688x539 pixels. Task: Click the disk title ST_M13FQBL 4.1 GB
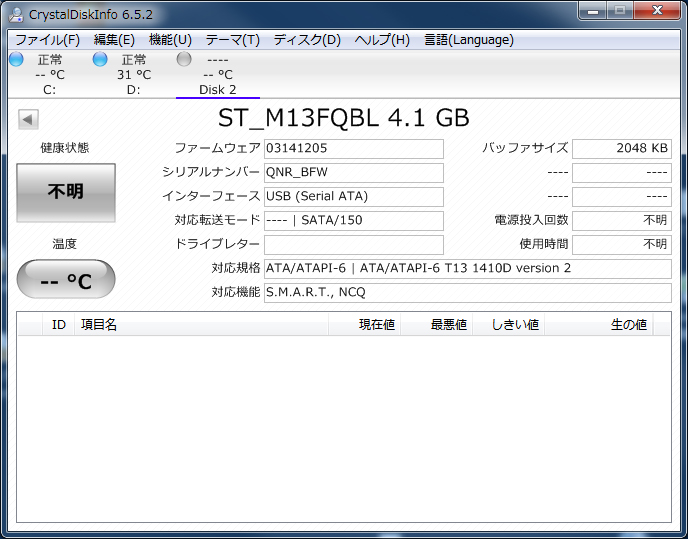(344, 118)
